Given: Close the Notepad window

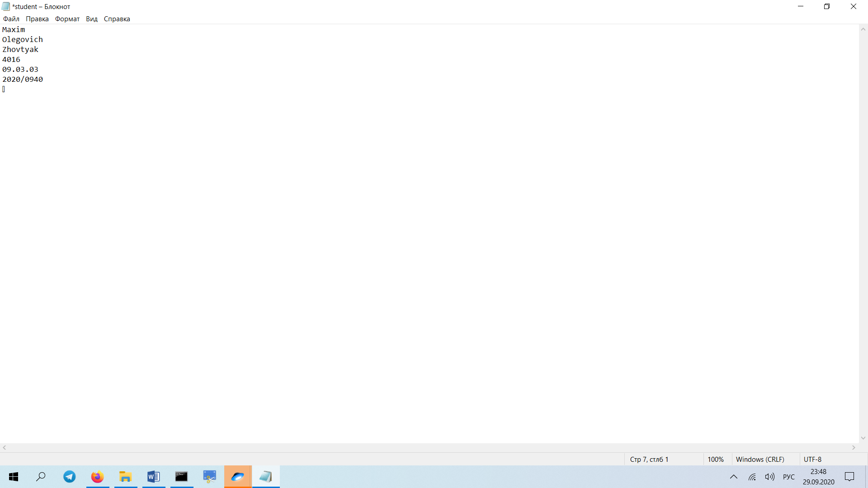Looking at the screenshot, I should pyautogui.click(x=854, y=6).
